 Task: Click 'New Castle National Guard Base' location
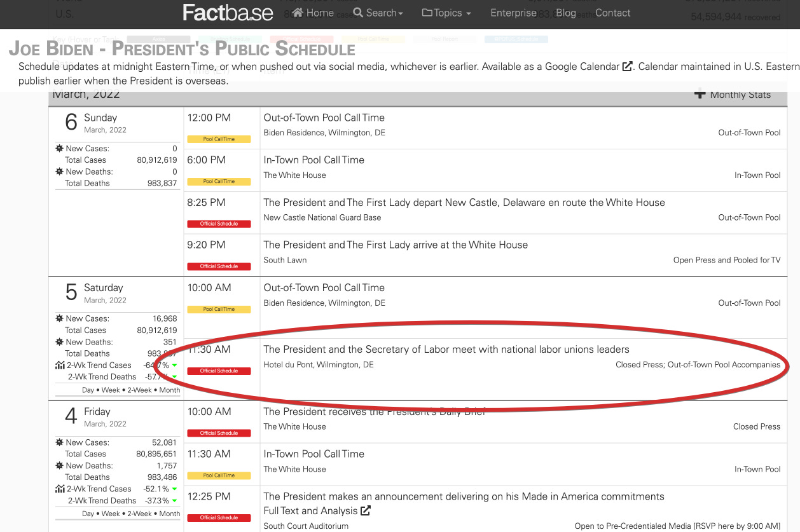[322, 217]
